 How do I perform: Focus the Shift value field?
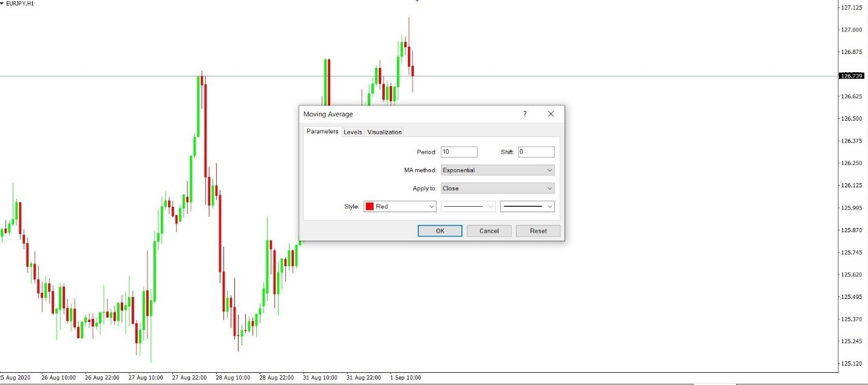(536, 152)
